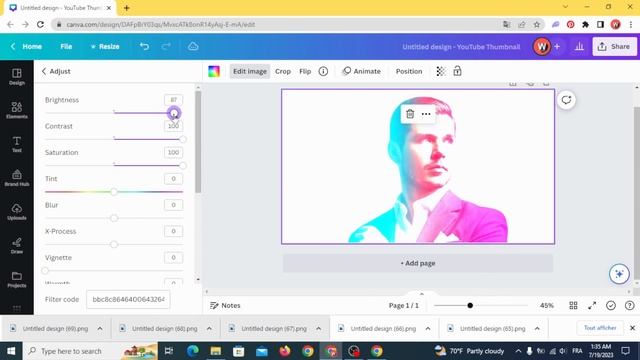The width and height of the screenshot is (640, 360).
Task: Select the Draw tool
Action: click(17, 246)
